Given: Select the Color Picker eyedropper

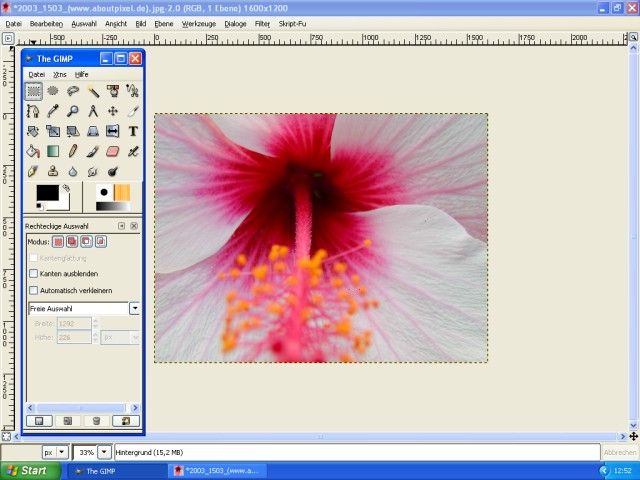Looking at the screenshot, I should [53, 111].
